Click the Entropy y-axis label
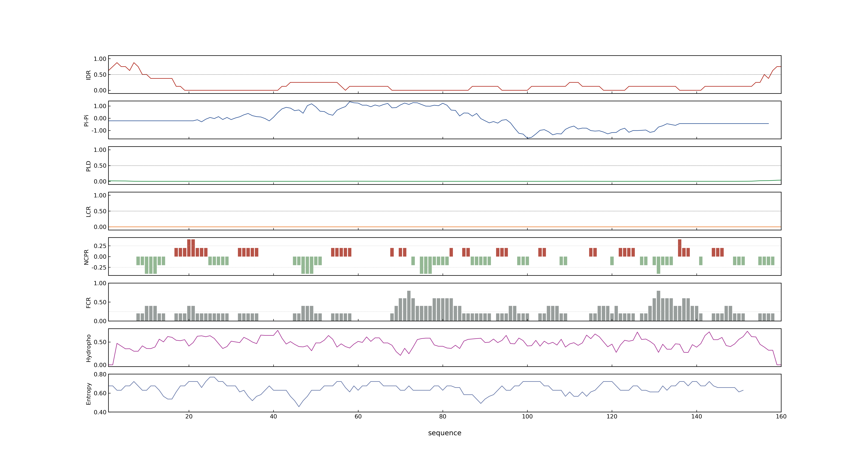 tap(88, 394)
